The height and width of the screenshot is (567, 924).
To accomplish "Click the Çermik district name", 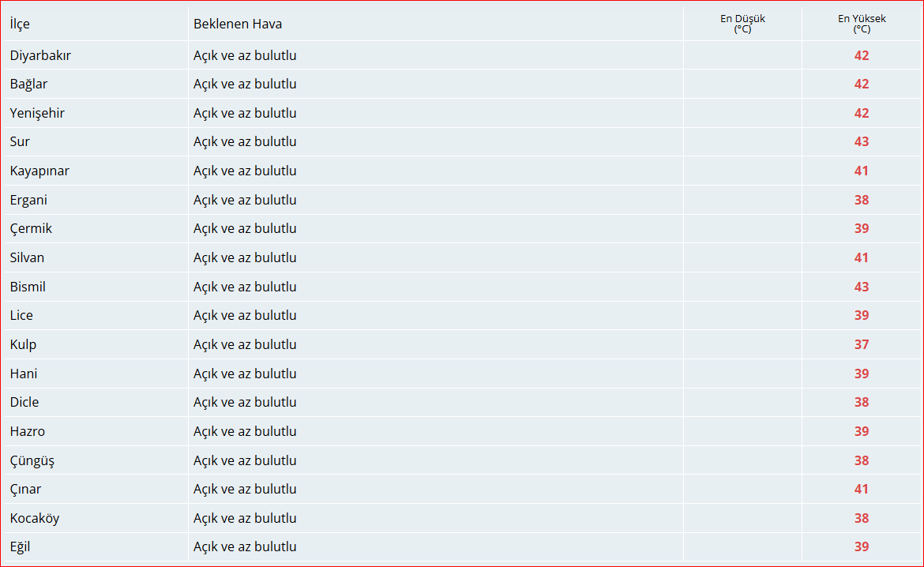I will [31, 228].
